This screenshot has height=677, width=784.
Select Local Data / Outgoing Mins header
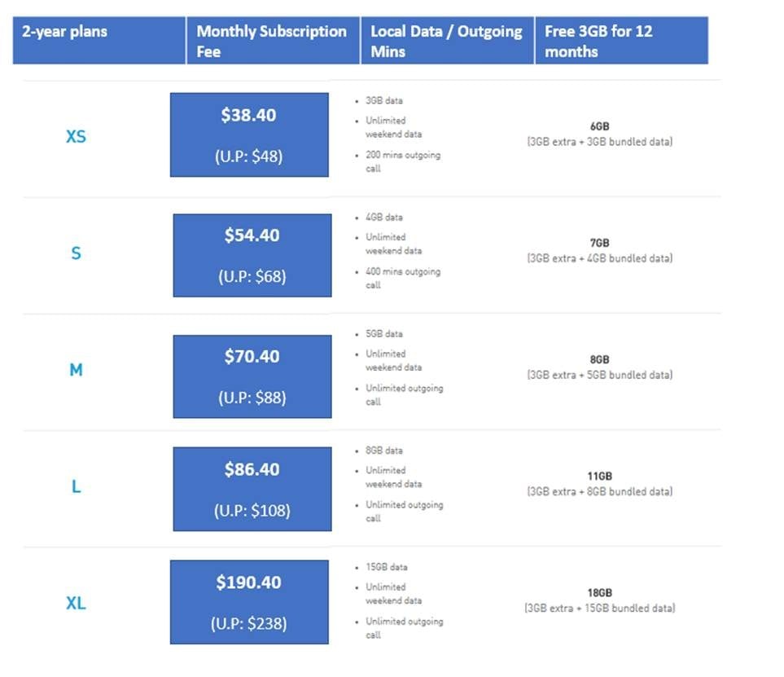[x=446, y=41]
